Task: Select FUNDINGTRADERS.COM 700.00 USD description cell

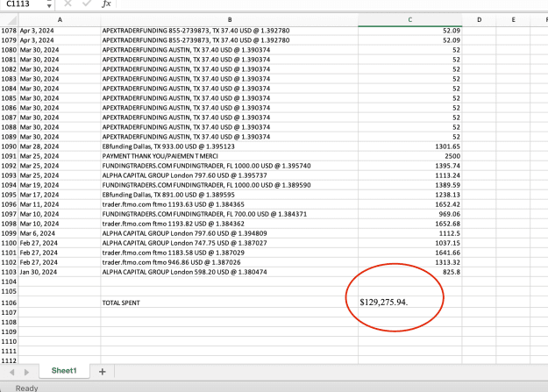Action: (230, 214)
